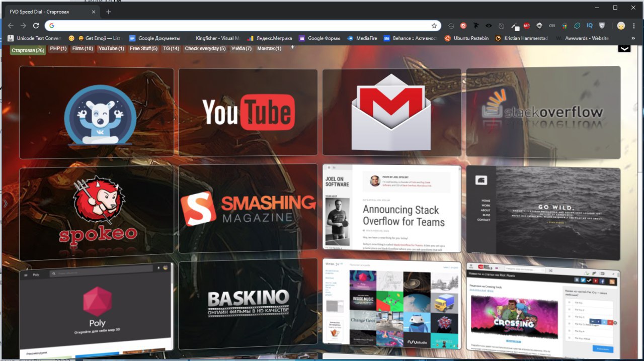This screenshot has width=644, height=361.
Task: Switch to the TG (14) group
Action: click(171, 49)
